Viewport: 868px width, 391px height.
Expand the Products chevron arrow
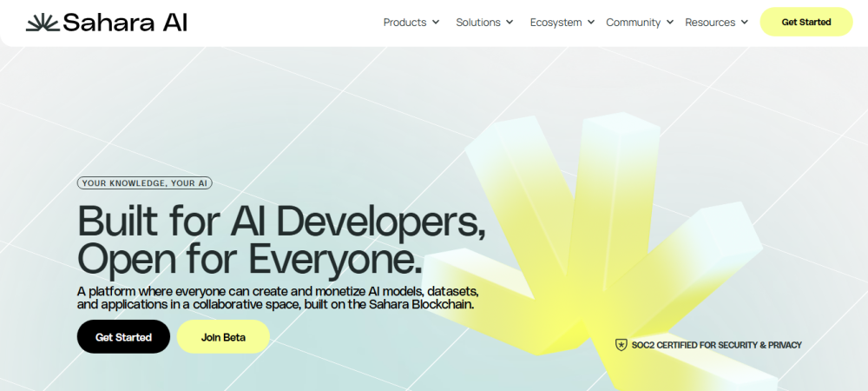[x=436, y=22]
